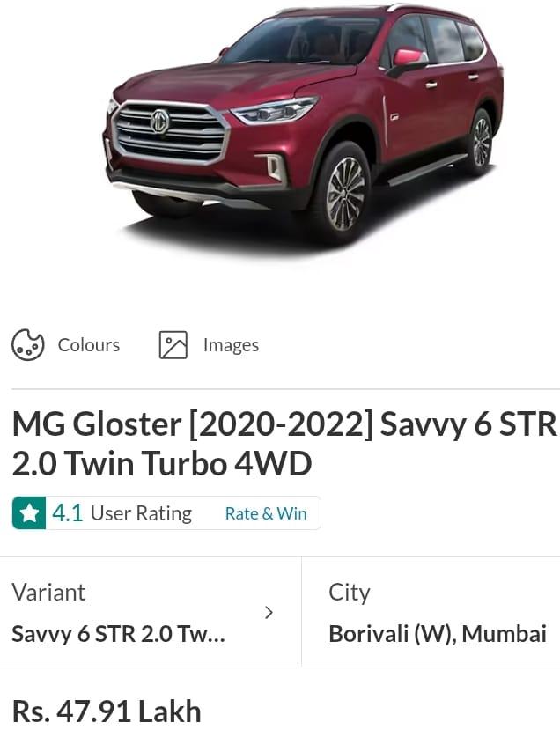Open the Colours palette icon

(x=28, y=345)
